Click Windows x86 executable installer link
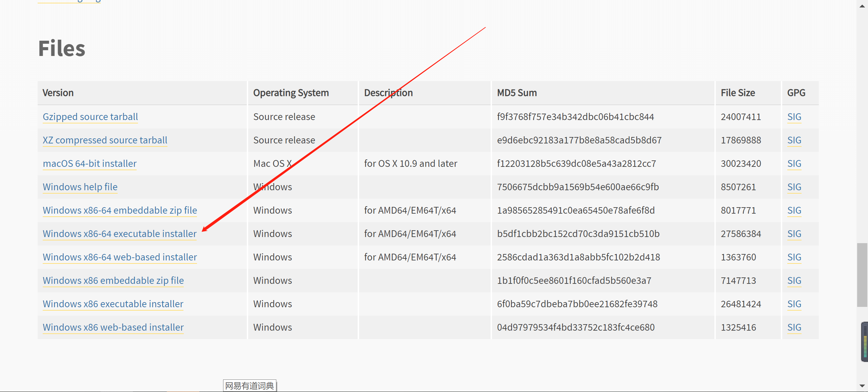 (x=113, y=304)
